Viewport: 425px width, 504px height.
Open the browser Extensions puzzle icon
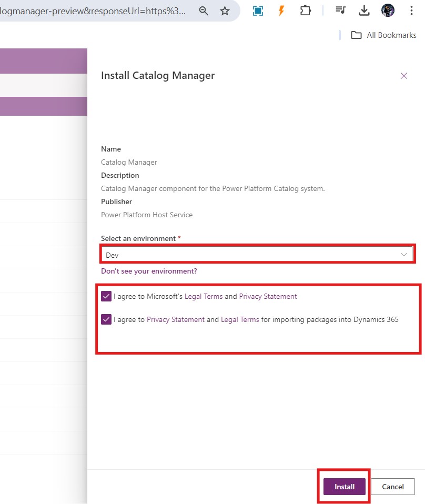(x=305, y=11)
